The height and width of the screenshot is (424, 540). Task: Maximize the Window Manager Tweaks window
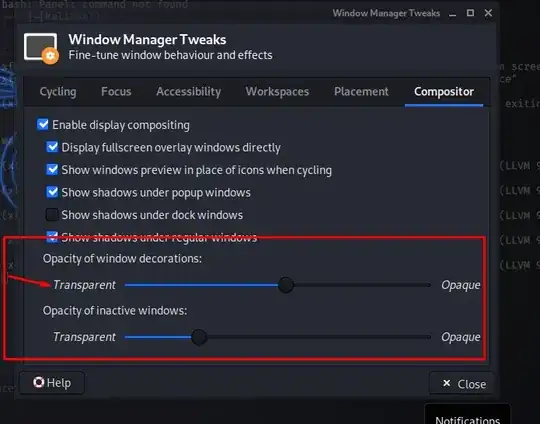470,13
